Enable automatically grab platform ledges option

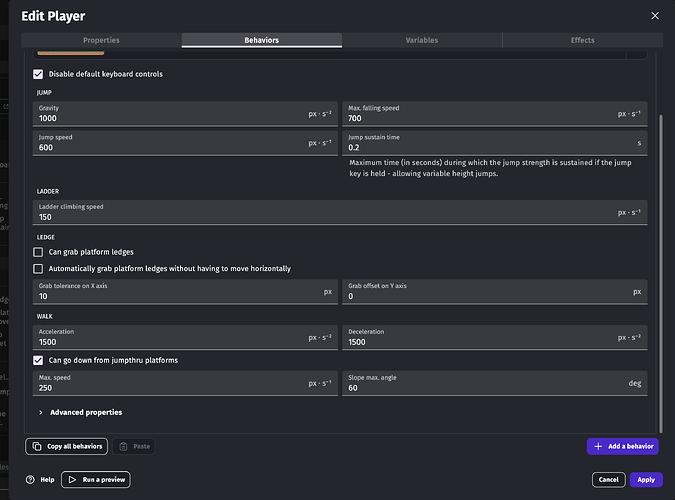pos(38,269)
